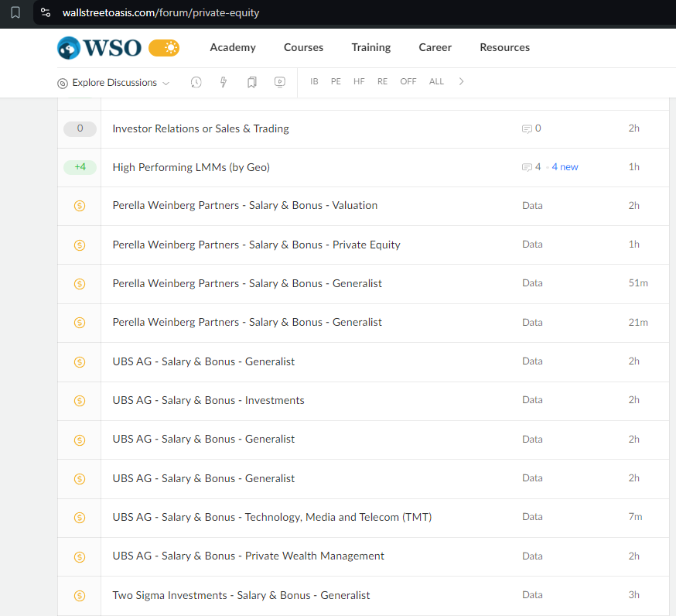Click the browser bookmark icon

[x=15, y=12]
